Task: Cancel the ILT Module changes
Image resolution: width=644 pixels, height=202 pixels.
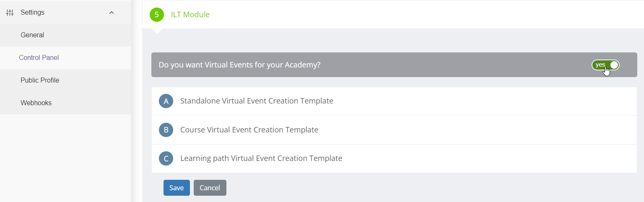Action: 210,188
